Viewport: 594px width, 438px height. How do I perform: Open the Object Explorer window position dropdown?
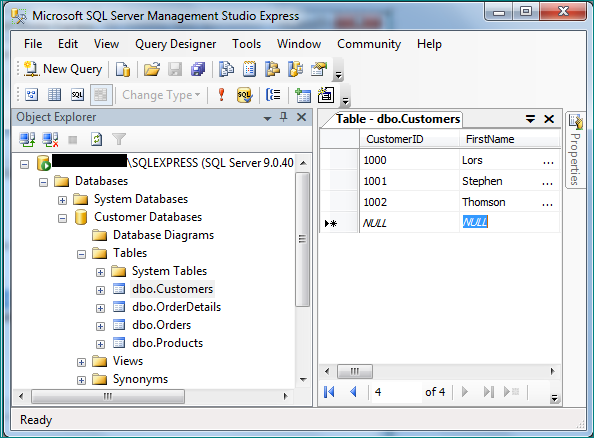[x=267, y=118]
